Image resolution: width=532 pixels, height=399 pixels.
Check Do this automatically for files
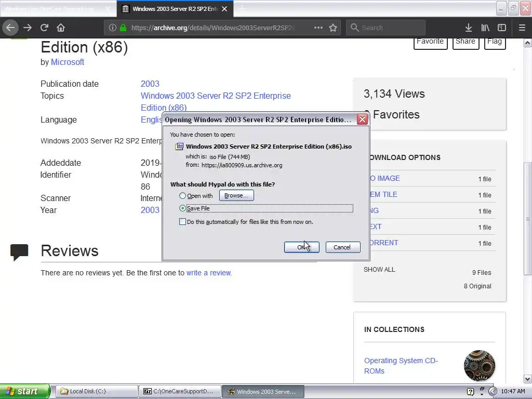(182, 222)
